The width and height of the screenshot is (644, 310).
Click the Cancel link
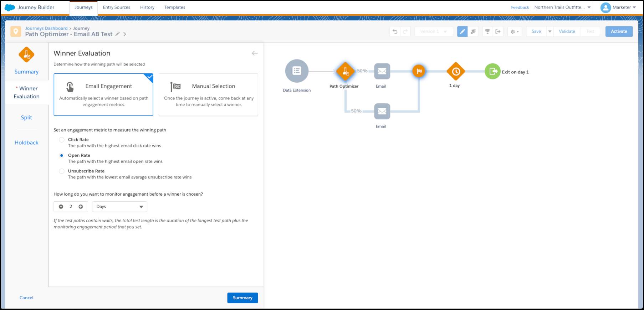[26, 298]
